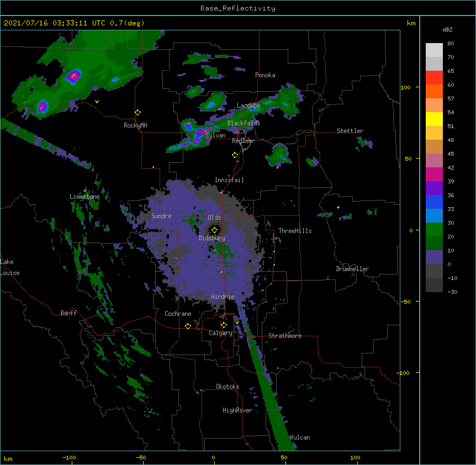Click the Banff label
The image size is (476, 465).
click(x=68, y=313)
